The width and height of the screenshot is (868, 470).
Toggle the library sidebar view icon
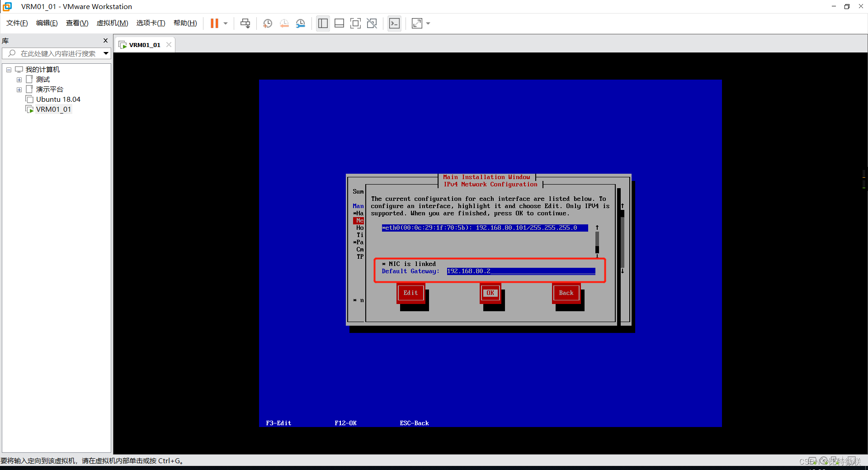pyautogui.click(x=323, y=24)
